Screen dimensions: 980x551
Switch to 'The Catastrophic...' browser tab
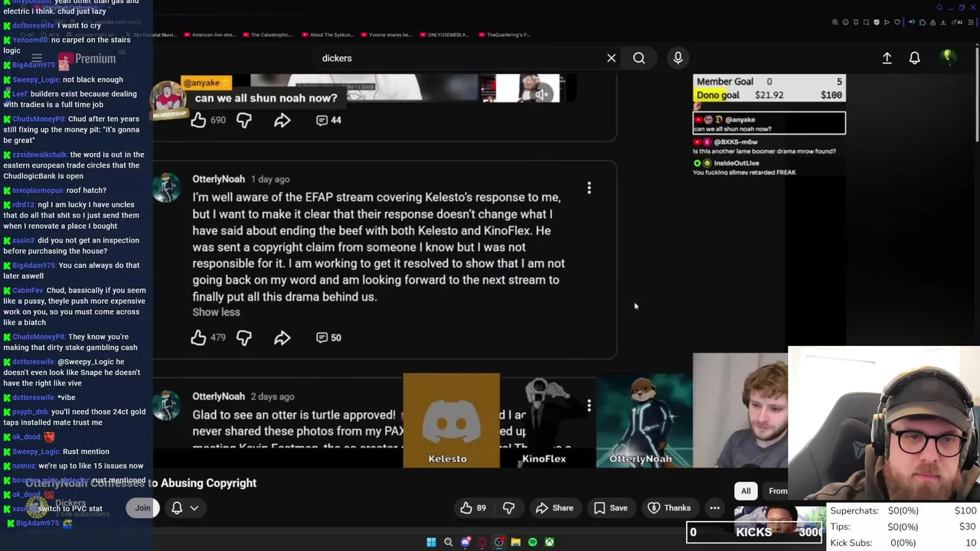[266, 34]
